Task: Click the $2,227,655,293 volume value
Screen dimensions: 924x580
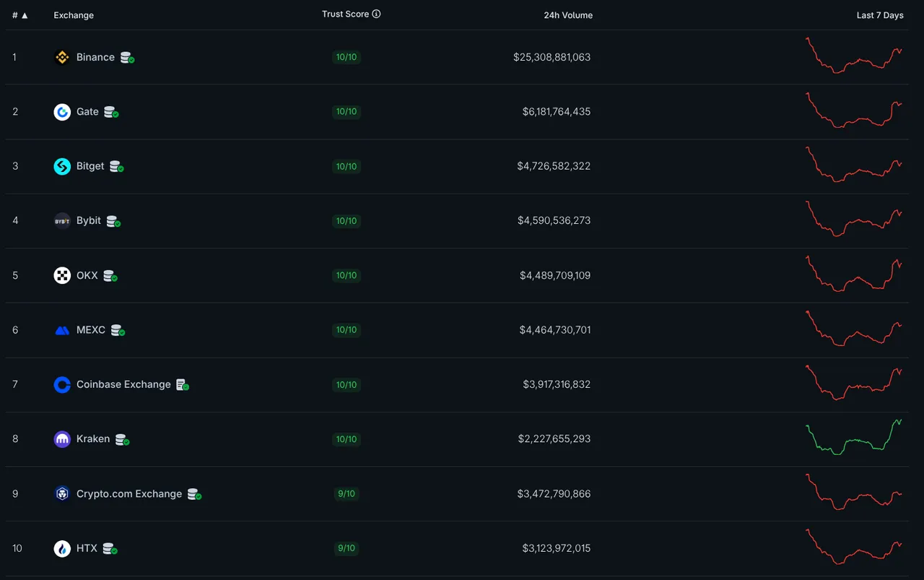Action: tap(554, 439)
